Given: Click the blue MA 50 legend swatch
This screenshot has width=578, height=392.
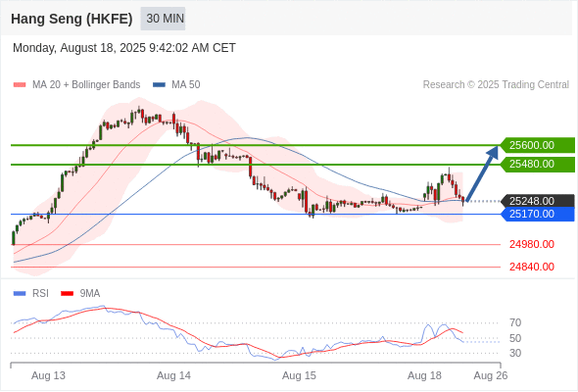Looking at the screenshot, I should tap(159, 85).
